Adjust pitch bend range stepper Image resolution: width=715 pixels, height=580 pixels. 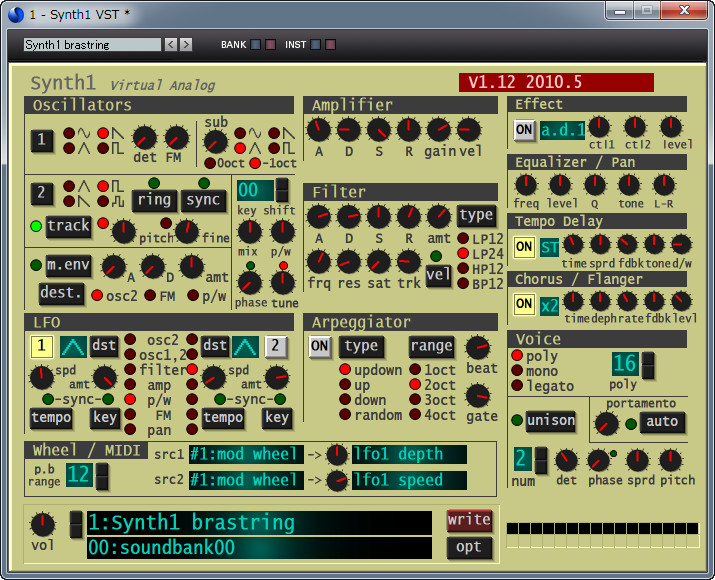click(102, 476)
